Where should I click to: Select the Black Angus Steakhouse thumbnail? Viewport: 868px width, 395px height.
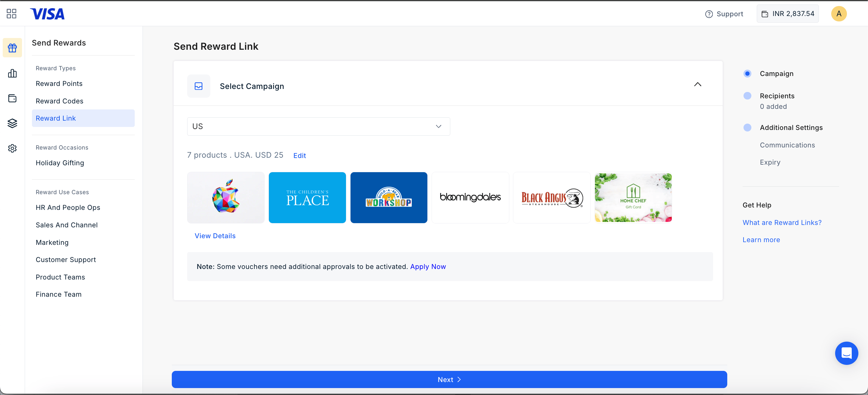[552, 197]
